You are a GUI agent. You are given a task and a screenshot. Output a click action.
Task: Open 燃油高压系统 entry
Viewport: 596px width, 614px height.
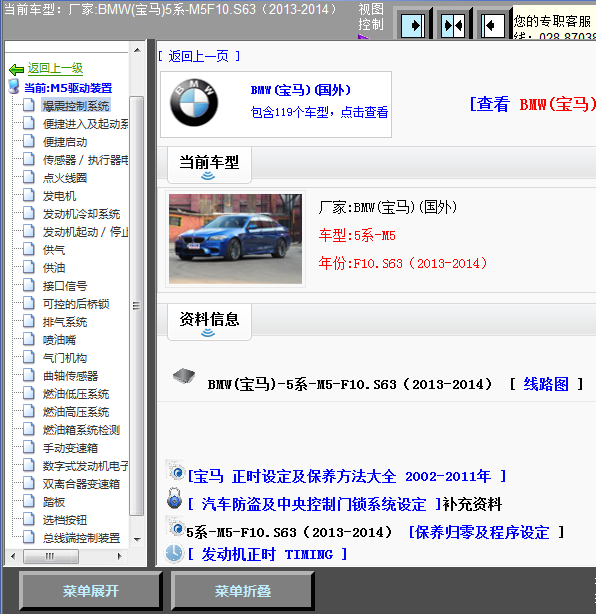tap(76, 412)
